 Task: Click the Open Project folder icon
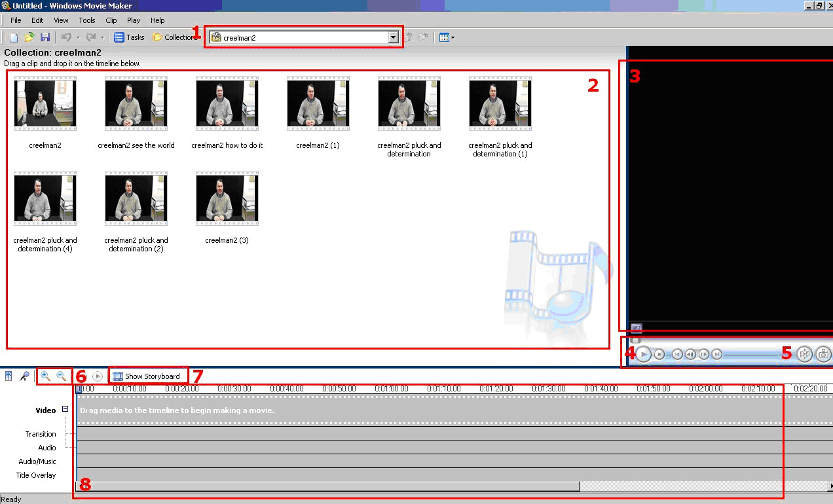pyautogui.click(x=29, y=37)
